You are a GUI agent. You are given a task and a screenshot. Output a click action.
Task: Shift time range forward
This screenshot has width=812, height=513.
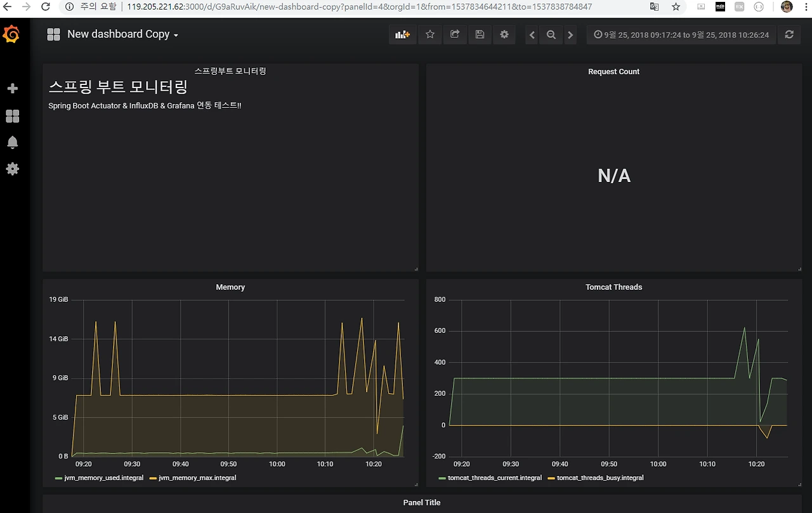tap(570, 35)
